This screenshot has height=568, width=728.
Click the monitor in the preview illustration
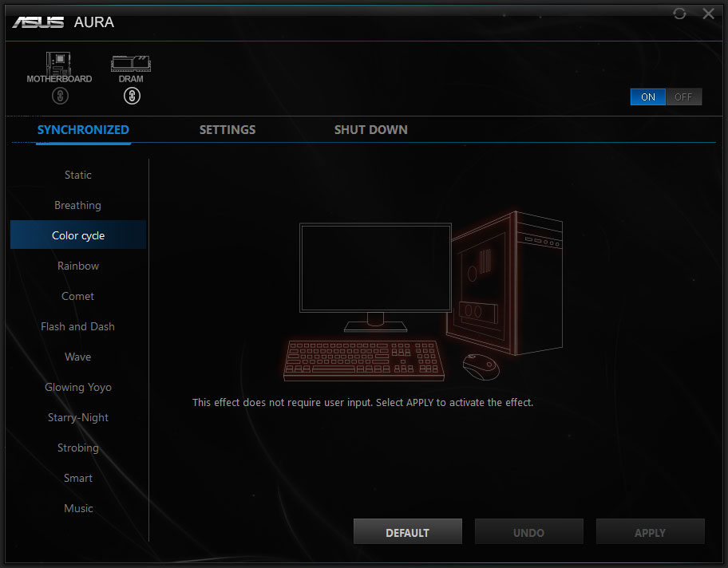tap(375, 277)
